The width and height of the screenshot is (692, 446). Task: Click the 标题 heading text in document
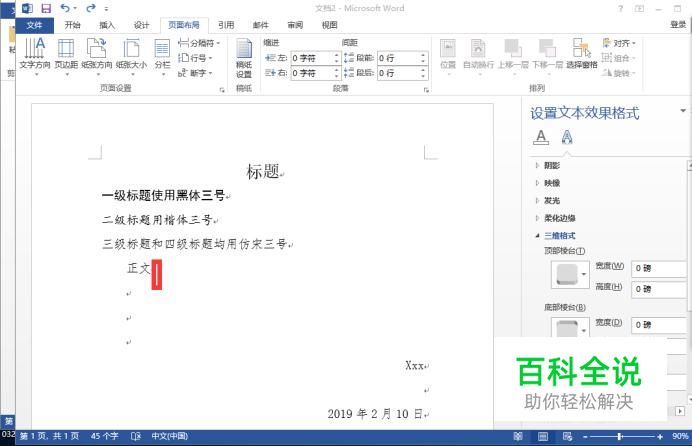pos(263,171)
